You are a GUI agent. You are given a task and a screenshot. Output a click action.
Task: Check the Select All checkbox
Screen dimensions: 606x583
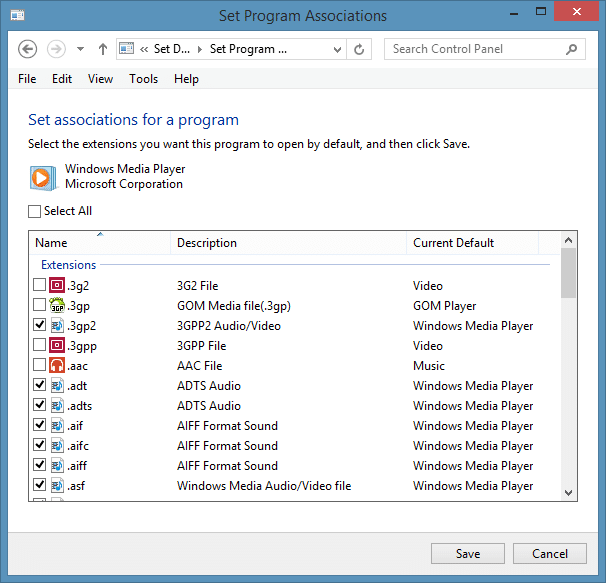point(34,211)
